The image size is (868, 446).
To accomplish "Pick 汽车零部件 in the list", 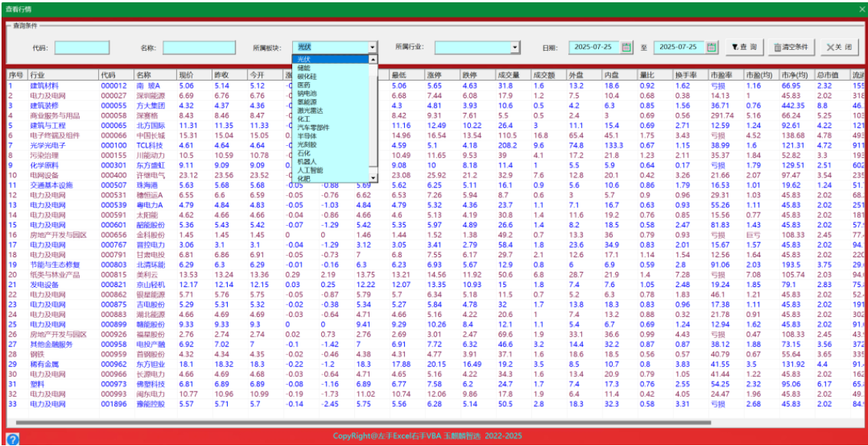I will click(x=331, y=127).
